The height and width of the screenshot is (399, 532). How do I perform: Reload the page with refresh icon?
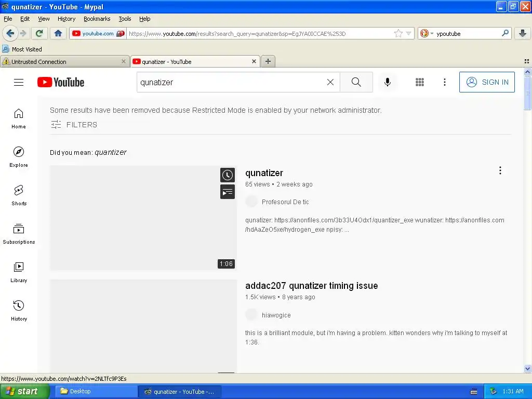39,33
